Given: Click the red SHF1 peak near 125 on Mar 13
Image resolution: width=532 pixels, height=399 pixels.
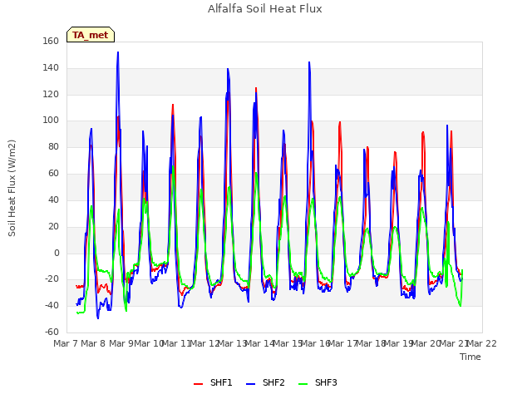Looking at the screenshot, I should 256,88.
